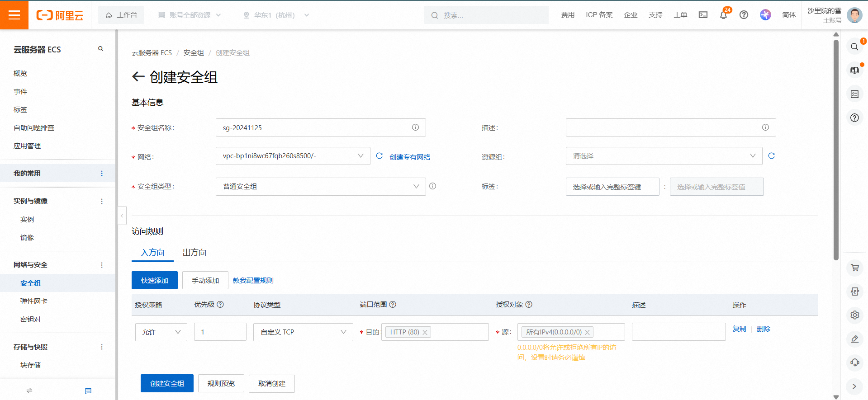
Task: Click the user avatar picture
Action: [854, 15]
